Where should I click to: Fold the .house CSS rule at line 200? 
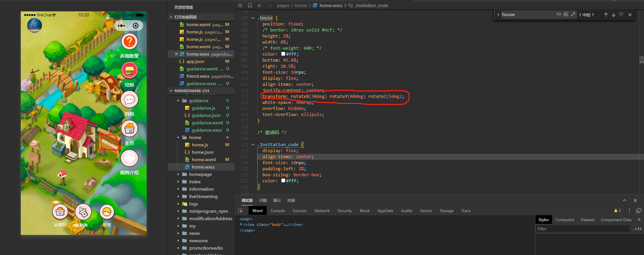[x=253, y=18]
